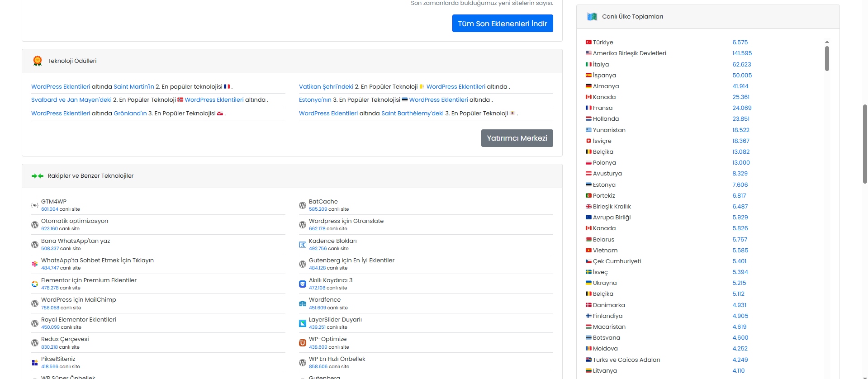Open the GTM4WP technology name
Viewport: 868px width, 379px height.
pos(54,202)
